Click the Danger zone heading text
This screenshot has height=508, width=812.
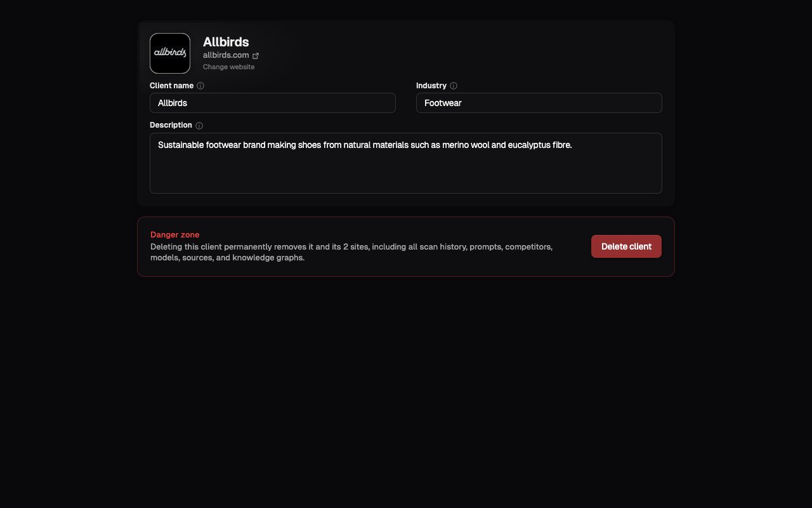(174, 235)
